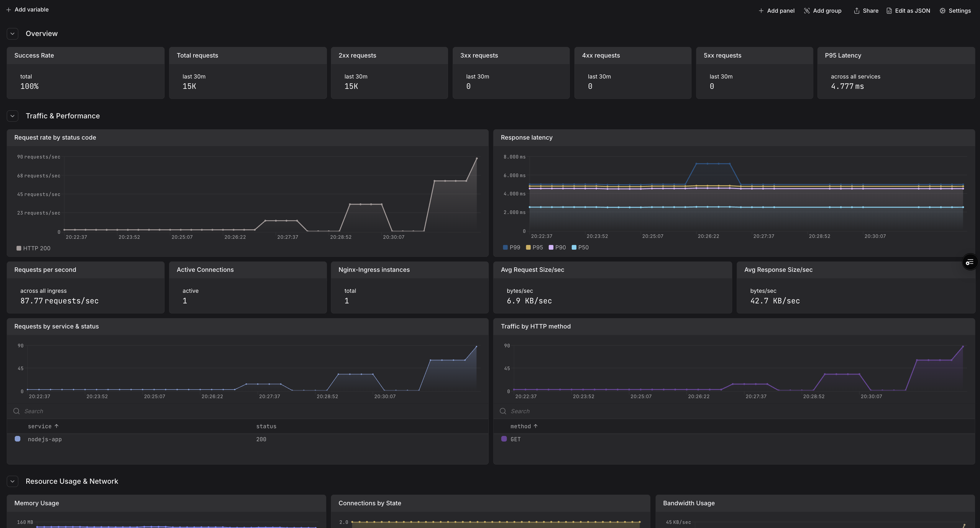
Task: Click the plus icon beside Add variable
Action: pos(8,10)
